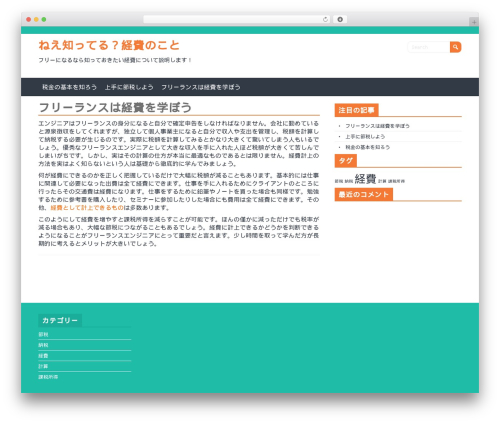Click the 注目の記事 widget heading
The height and width of the screenshot is (423, 500).
click(x=356, y=110)
